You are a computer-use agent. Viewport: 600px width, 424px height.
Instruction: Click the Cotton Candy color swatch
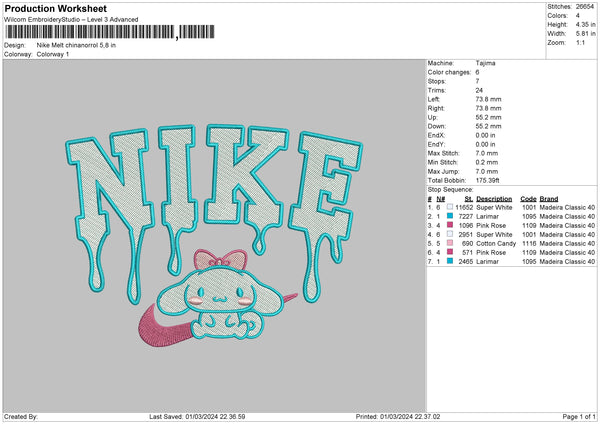(x=450, y=243)
